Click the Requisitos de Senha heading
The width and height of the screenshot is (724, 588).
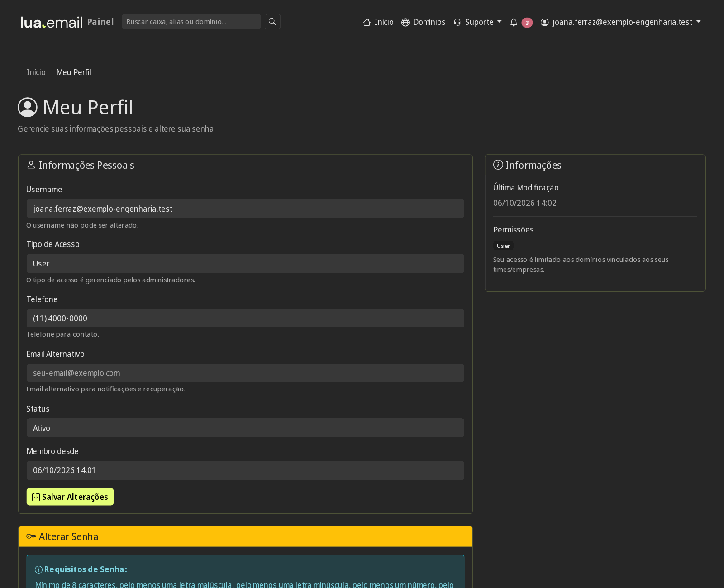coord(86,569)
